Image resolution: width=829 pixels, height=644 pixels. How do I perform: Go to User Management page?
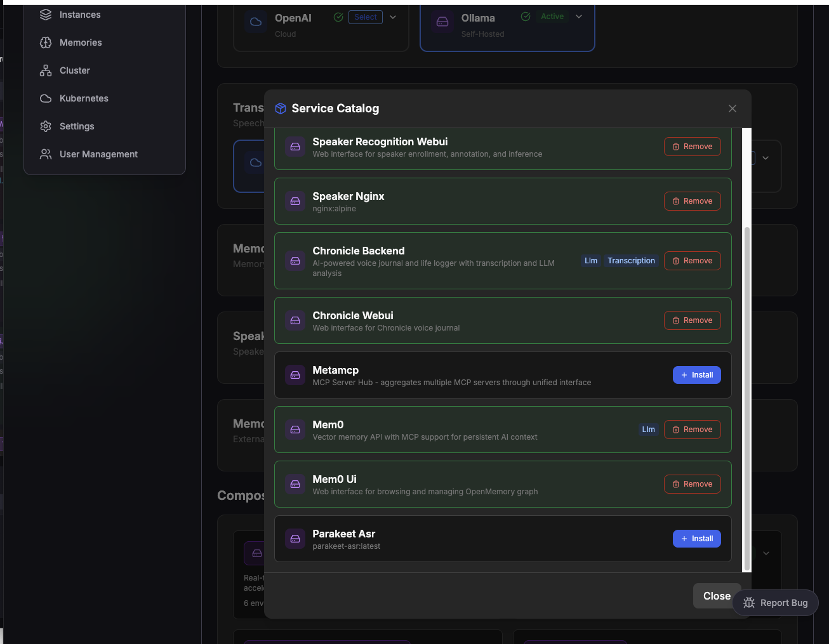click(x=98, y=154)
